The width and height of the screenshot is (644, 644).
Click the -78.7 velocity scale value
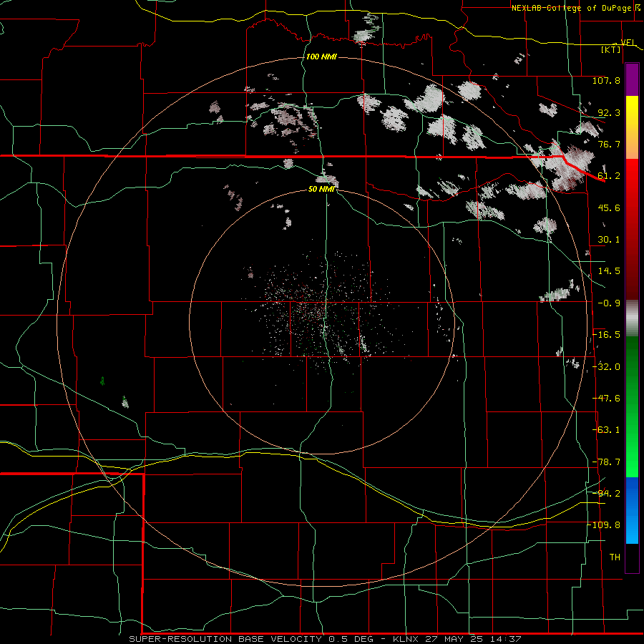[606, 462]
